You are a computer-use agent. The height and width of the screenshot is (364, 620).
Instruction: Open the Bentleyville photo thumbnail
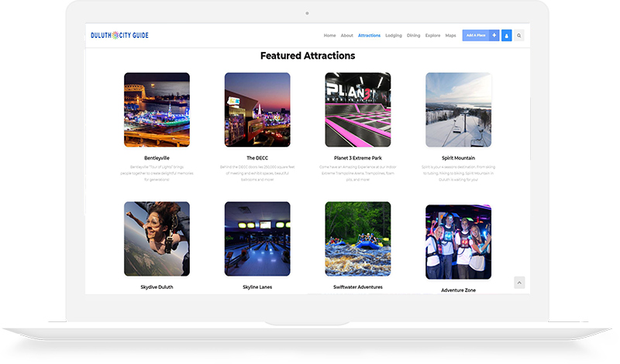(x=157, y=110)
